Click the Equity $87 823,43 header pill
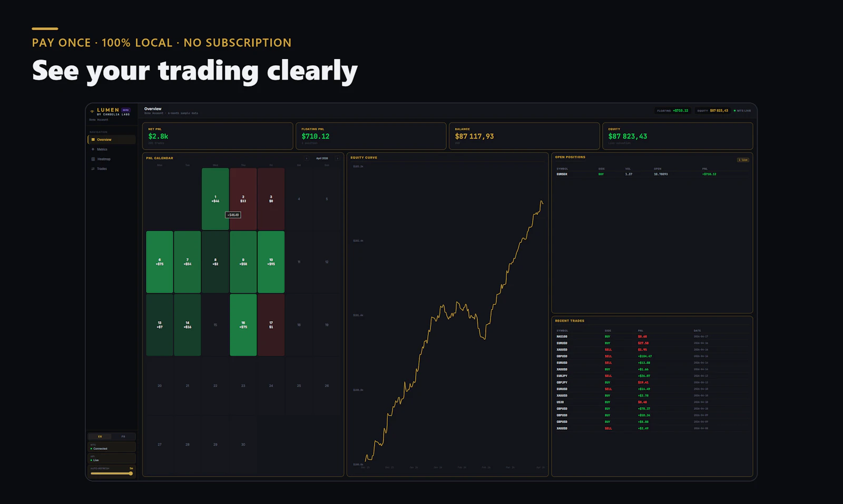This screenshot has width=843, height=504. click(x=713, y=111)
